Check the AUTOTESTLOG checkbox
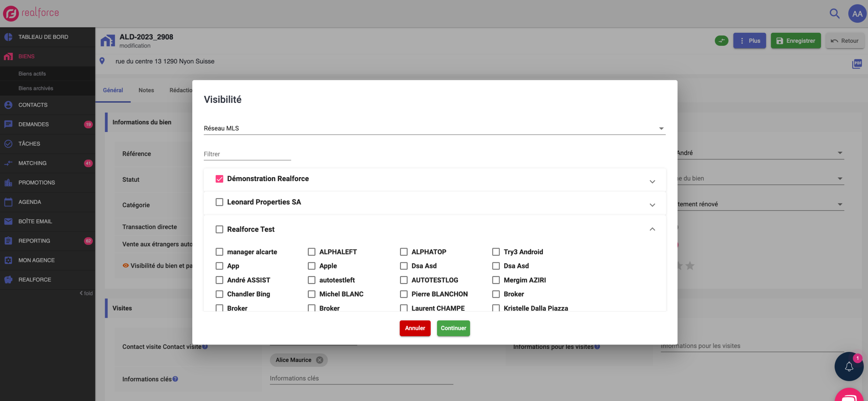 click(x=404, y=280)
